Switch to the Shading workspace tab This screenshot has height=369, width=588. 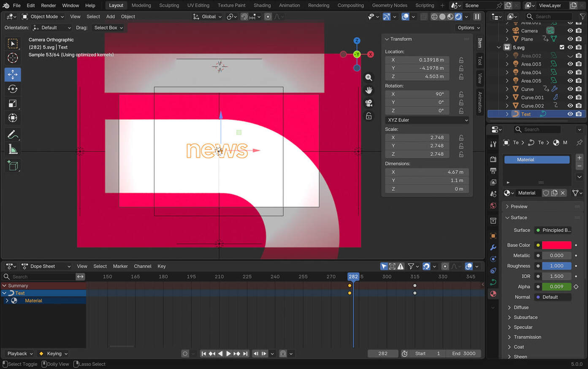tap(262, 5)
